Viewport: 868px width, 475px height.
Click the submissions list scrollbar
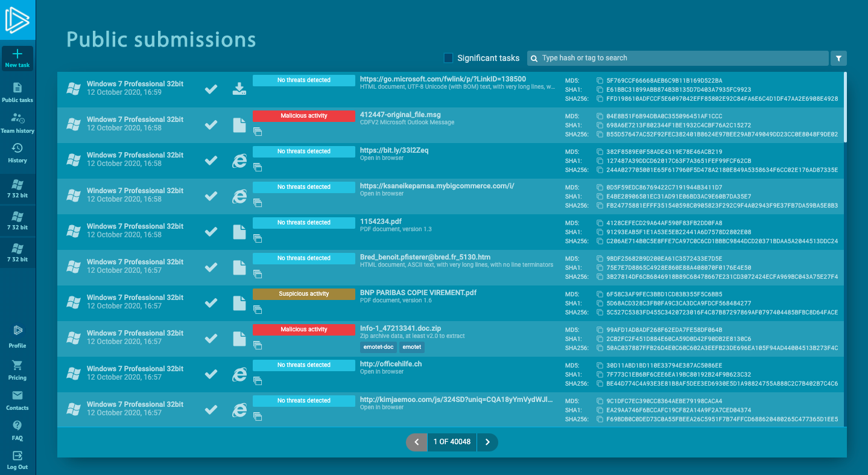tap(844, 107)
